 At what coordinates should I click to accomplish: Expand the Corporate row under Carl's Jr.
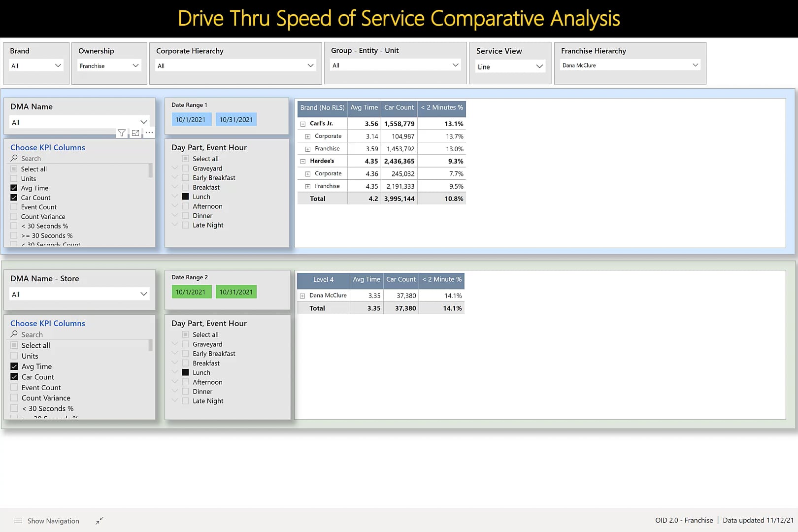click(x=308, y=136)
